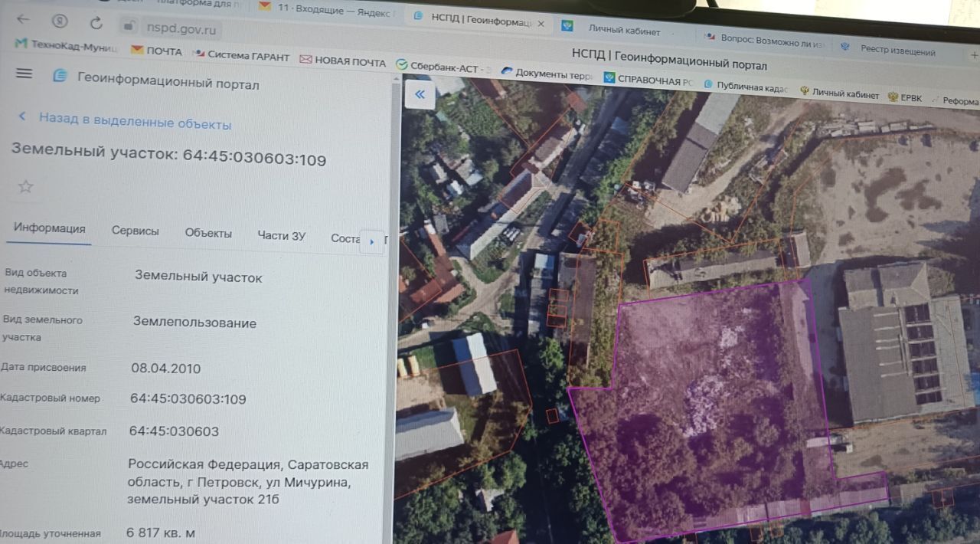Open the '11 · Входящие — Яндекс' browser tab
This screenshot has width=980, height=544.
[326, 8]
